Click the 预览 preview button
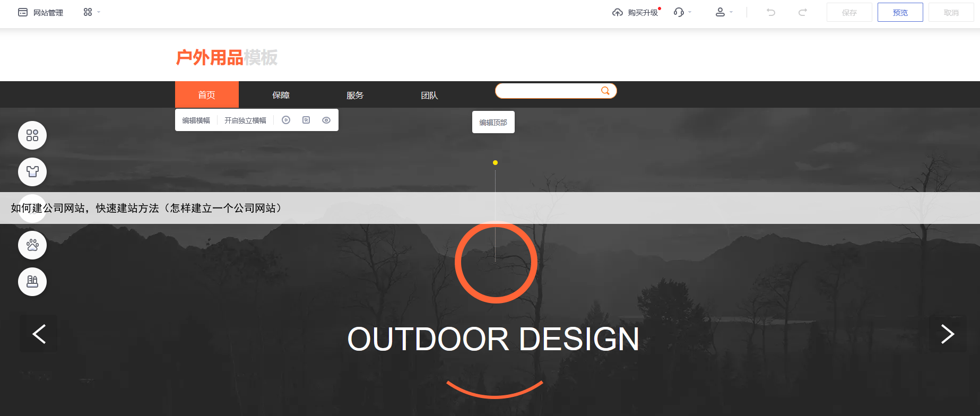The height and width of the screenshot is (416, 980). tap(900, 12)
